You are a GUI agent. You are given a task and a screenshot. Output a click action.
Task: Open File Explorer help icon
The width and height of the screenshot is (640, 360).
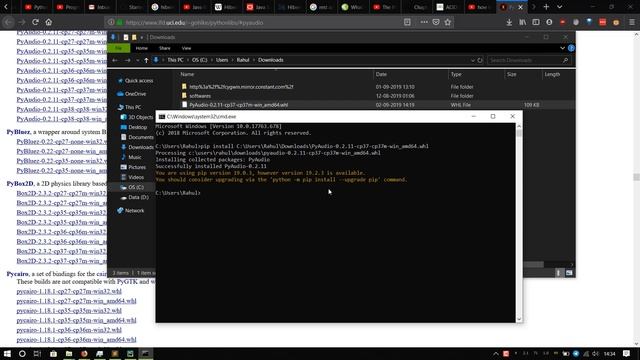pyautogui.click(x=571, y=48)
